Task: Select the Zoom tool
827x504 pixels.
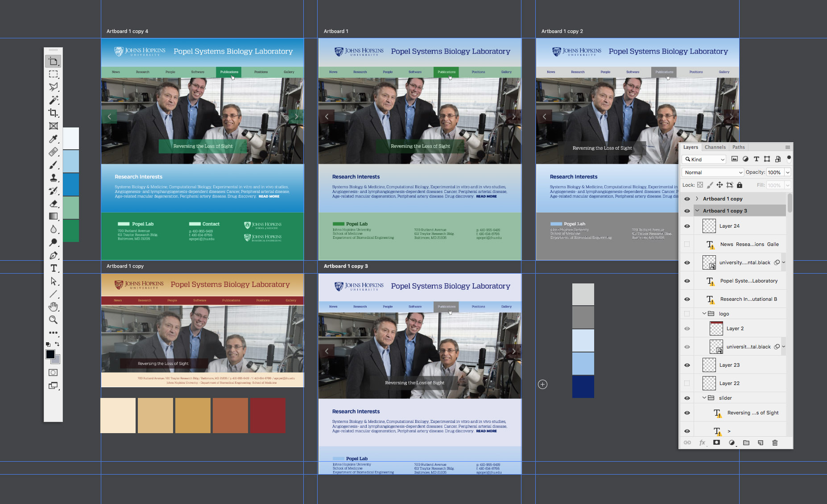Action: (53, 320)
